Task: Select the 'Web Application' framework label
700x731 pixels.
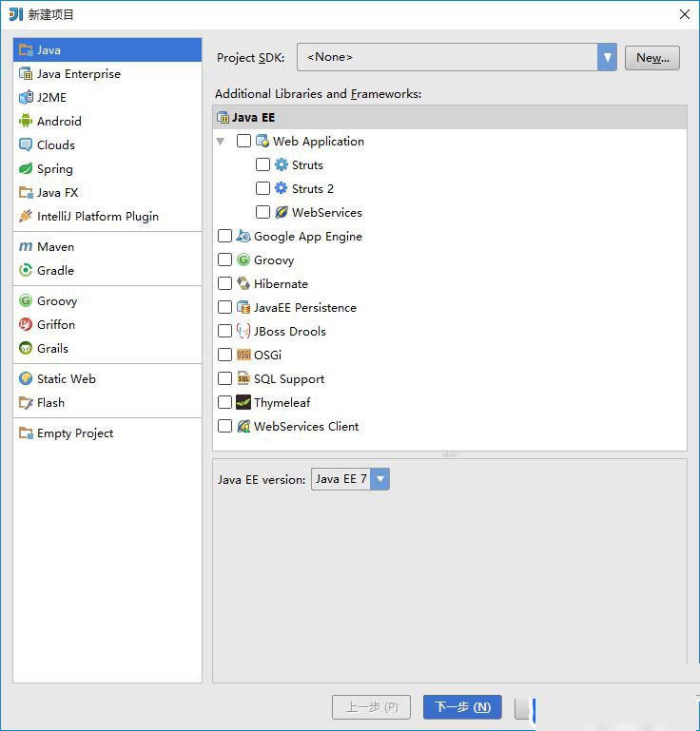Action: click(319, 142)
